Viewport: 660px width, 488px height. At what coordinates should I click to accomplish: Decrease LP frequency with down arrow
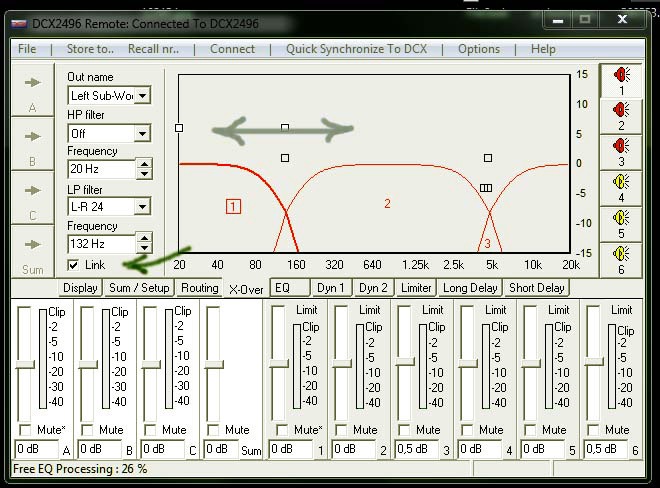[144, 248]
